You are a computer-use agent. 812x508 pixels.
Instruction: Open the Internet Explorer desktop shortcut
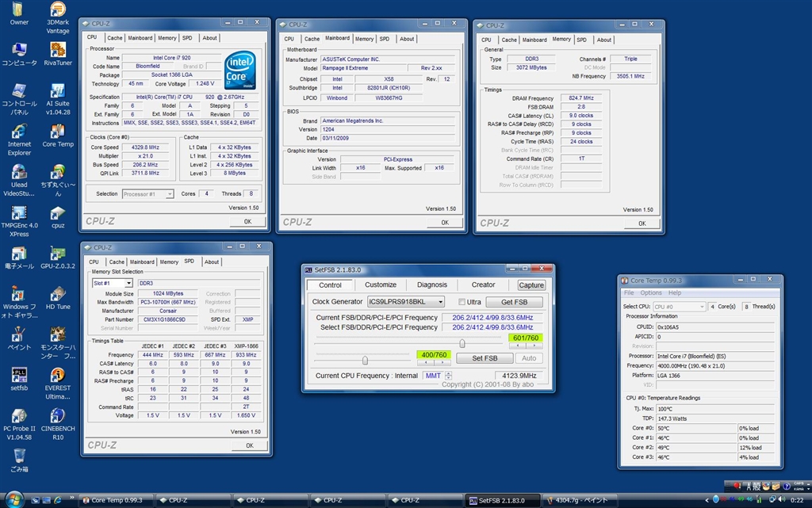point(19,132)
